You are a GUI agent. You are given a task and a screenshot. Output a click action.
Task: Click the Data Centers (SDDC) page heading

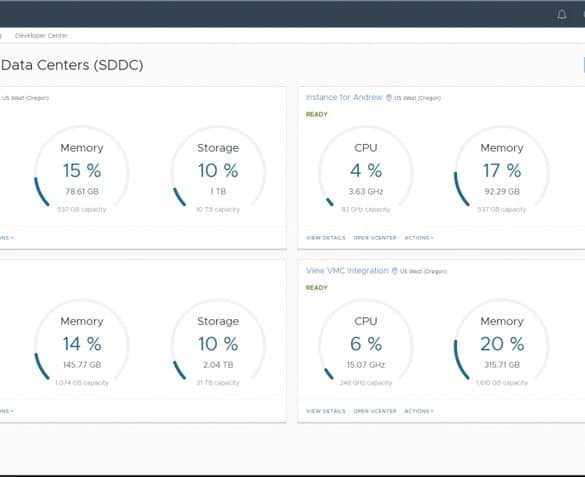click(72, 65)
